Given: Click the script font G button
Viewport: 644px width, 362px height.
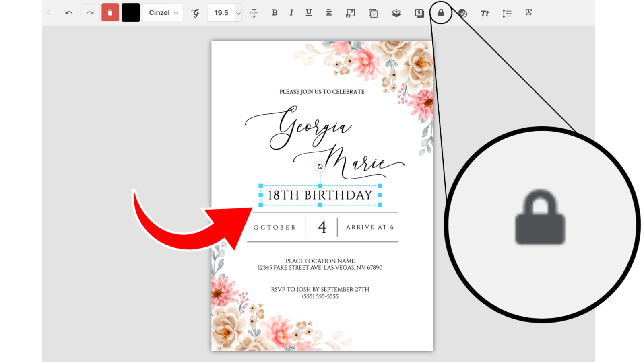Looking at the screenshot, I should 195,13.
